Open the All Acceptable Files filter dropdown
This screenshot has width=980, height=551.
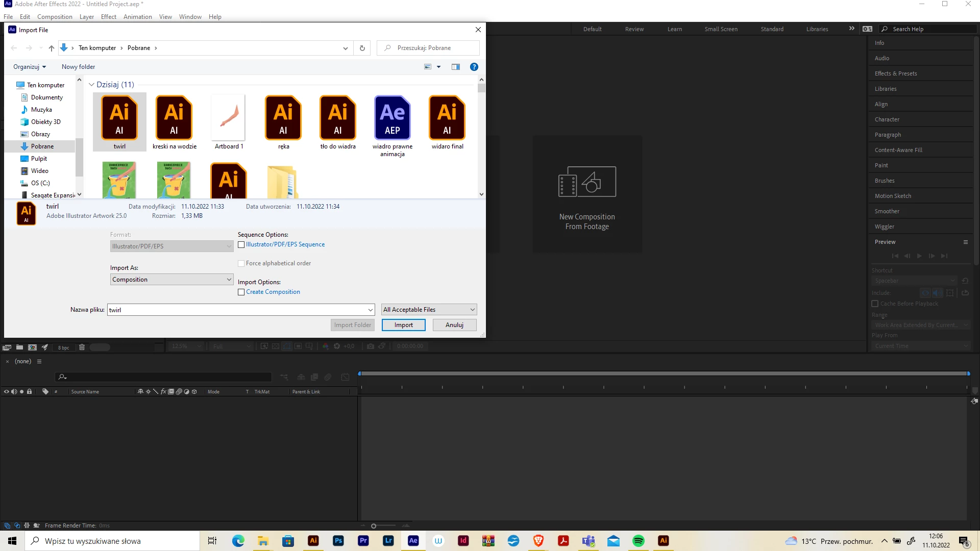[429, 310]
